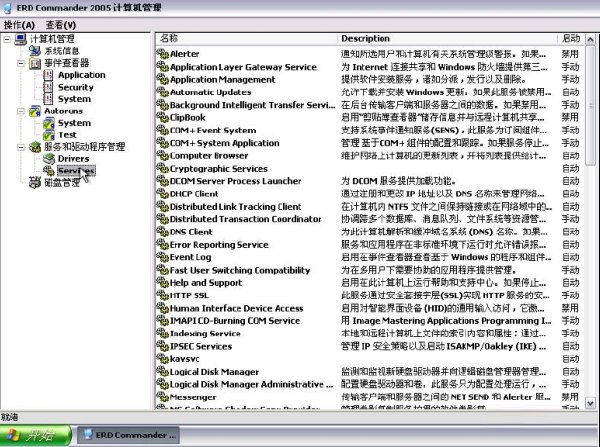
Task: Select COM+ System Application service
Action: tap(224, 143)
